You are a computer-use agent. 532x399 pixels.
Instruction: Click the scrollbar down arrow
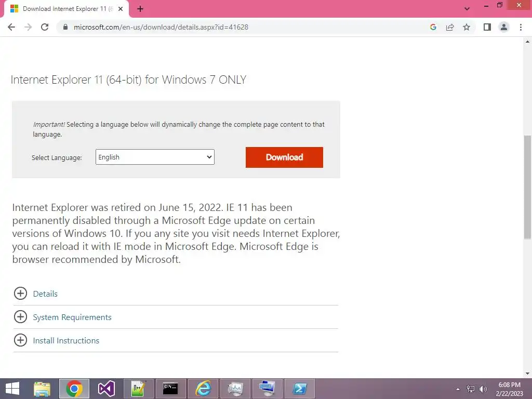pos(528,374)
